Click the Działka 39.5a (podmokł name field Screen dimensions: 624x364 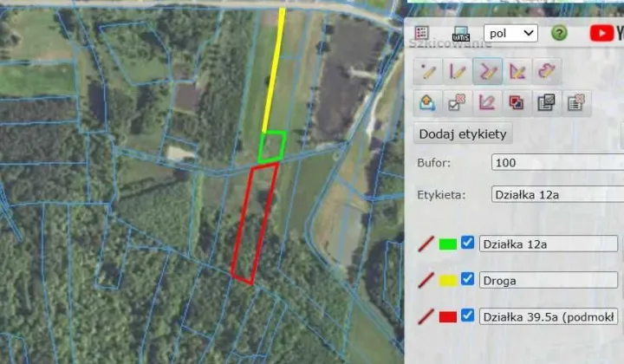point(549,317)
